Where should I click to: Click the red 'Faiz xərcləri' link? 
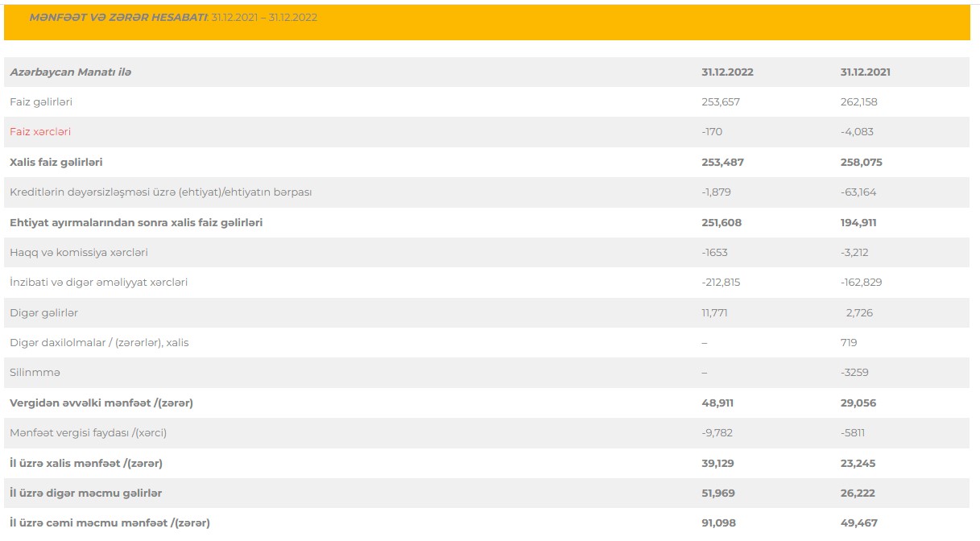coord(40,132)
